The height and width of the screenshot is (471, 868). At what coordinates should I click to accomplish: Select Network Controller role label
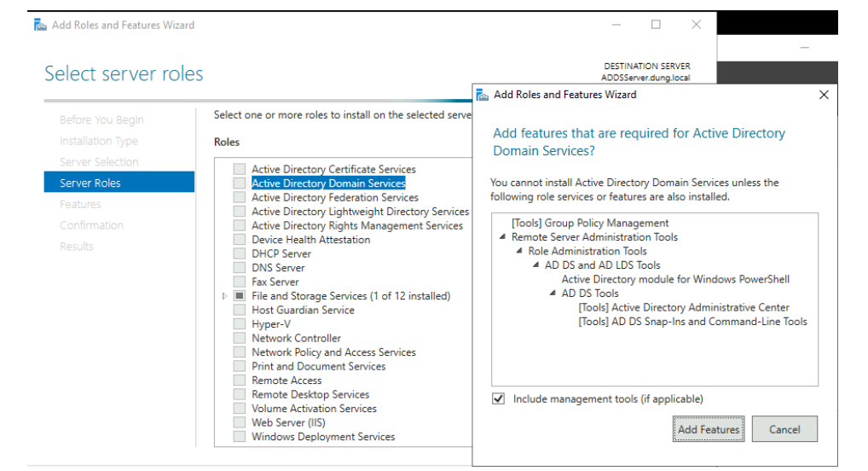pos(296,338)
